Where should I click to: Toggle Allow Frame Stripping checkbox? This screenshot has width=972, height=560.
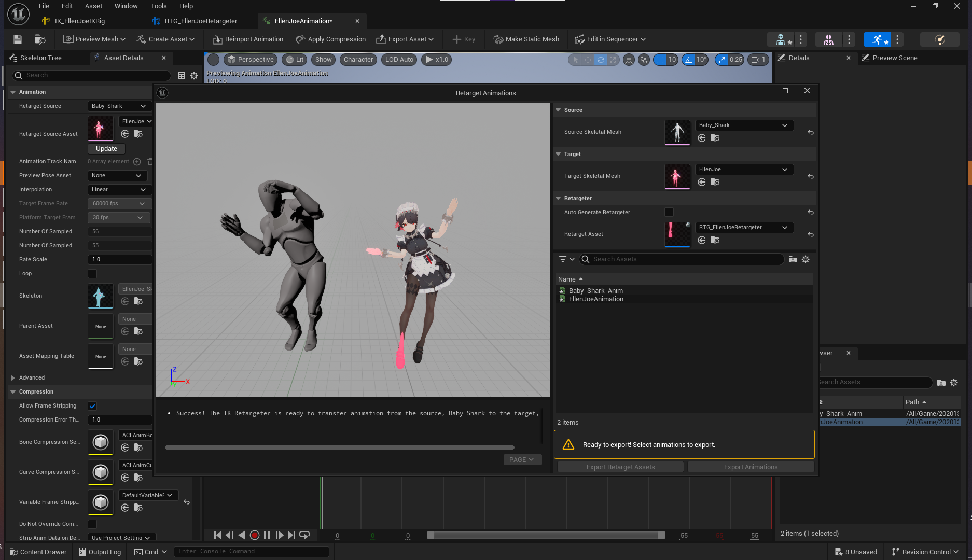(92, 406)
